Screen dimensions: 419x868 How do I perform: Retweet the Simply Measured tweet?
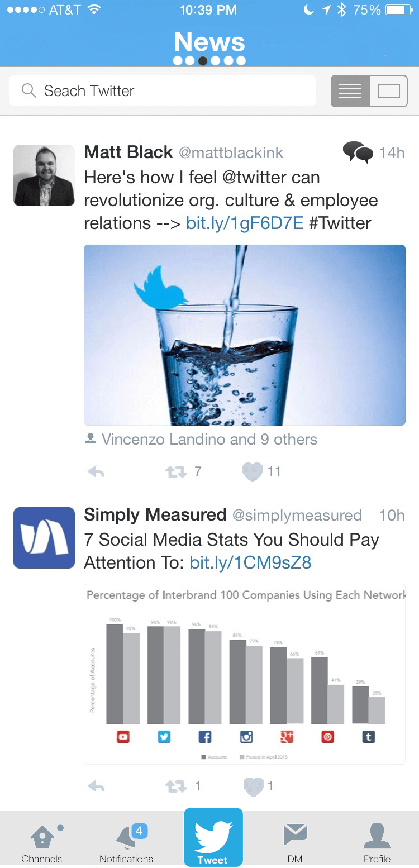point(176,786)
